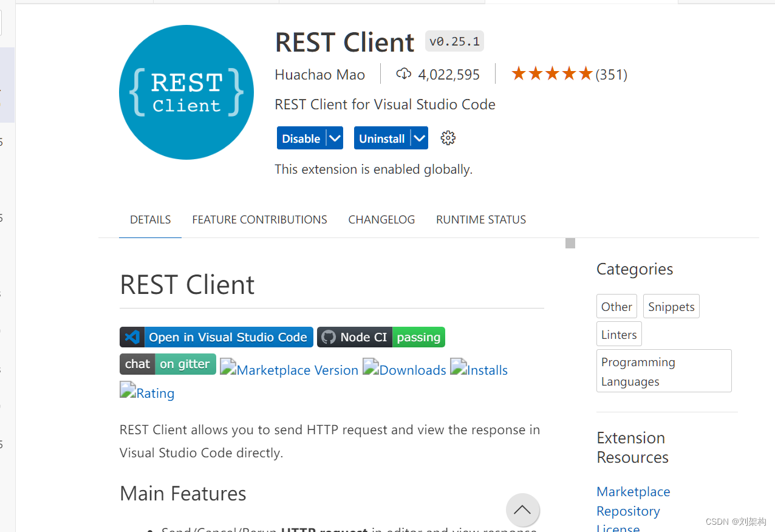Open the Repository resource link

tap(628, 511)
